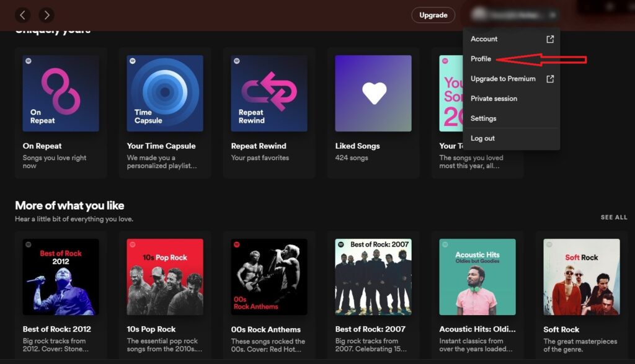Click the Best of Rock: 2007 title
The height and width of the screenshot is (364, 635).
click(370, 329)
